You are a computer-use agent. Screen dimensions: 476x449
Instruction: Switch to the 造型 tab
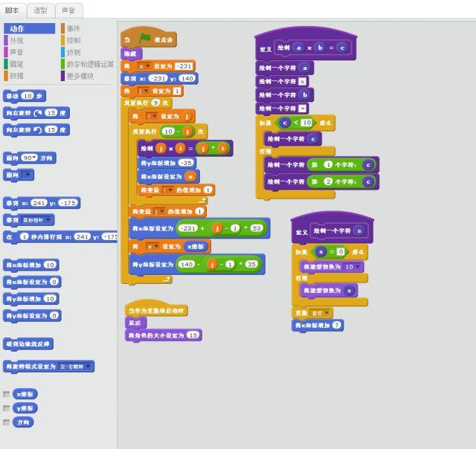(x=41, y=10)
